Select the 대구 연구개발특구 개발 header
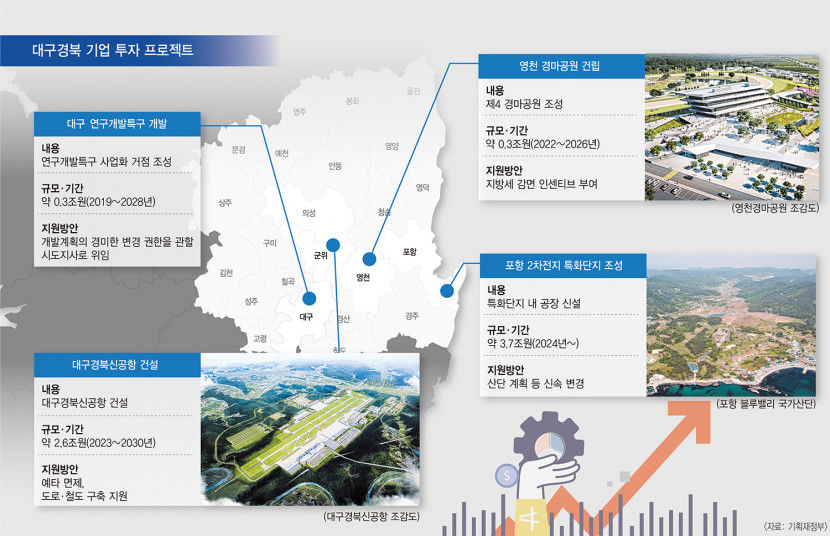 (x=119, y=124)
